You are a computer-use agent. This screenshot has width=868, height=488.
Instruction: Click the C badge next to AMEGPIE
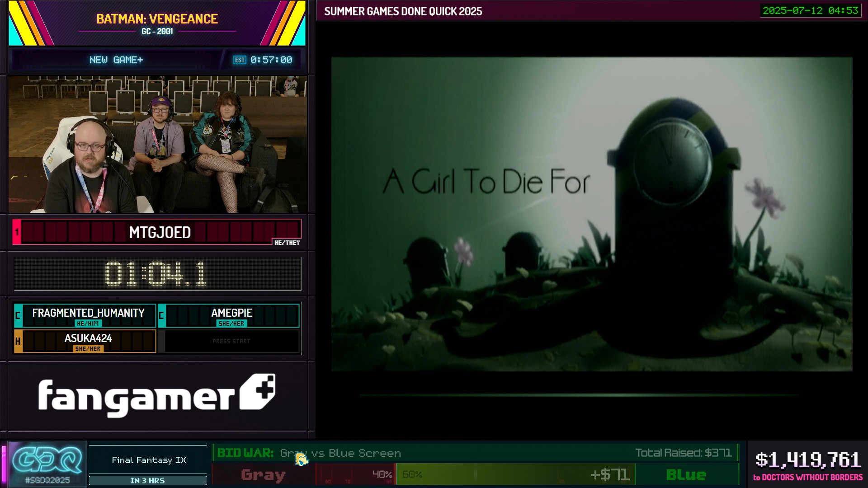click(161, 315)
